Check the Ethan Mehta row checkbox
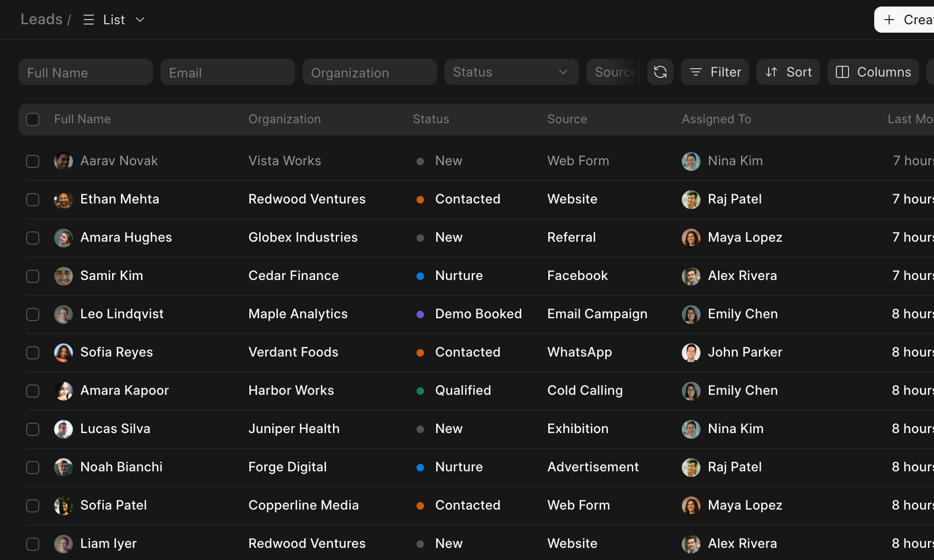934x560 pixels. (33, 200)
